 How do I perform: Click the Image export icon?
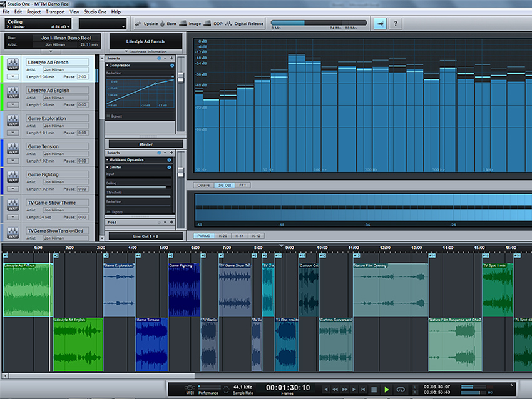pyautogui.click(x=183, y=24)
